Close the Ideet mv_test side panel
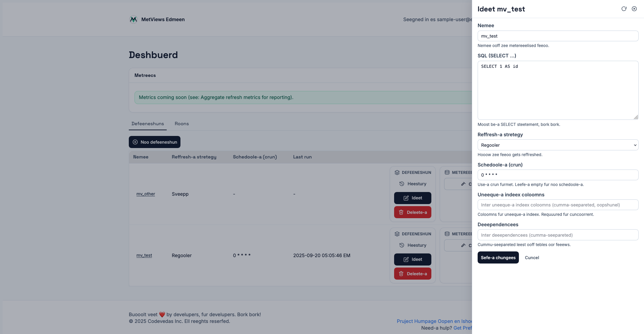Screen dimensions: 644x334 (634, 9)
